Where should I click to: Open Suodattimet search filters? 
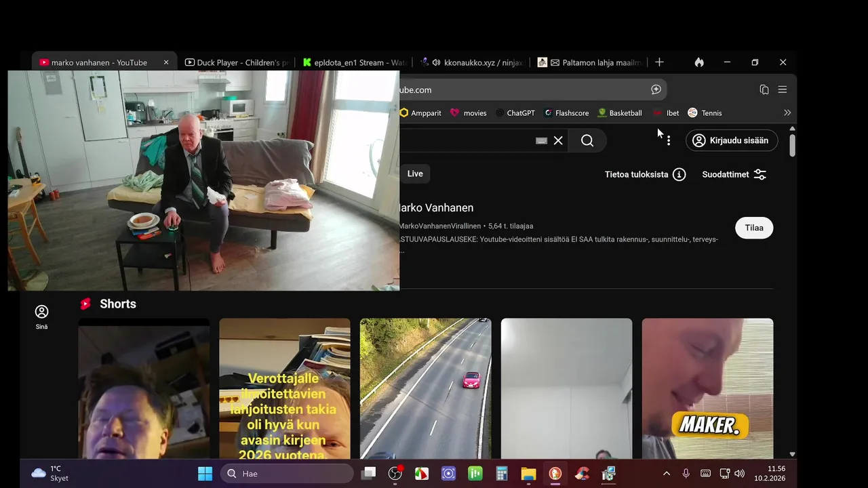(x=734, y=174)
